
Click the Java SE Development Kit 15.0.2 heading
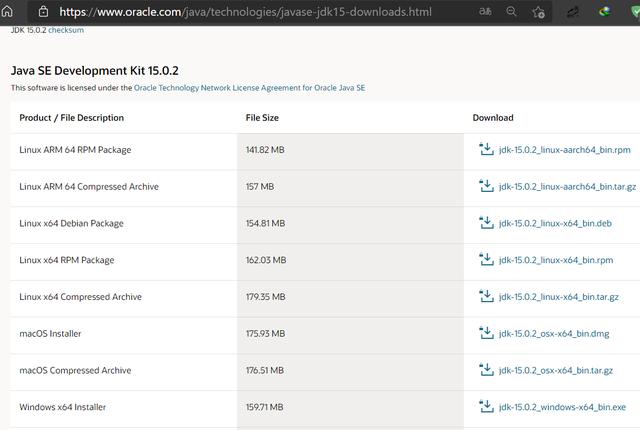pyautogui.click(x=95, y=71)
